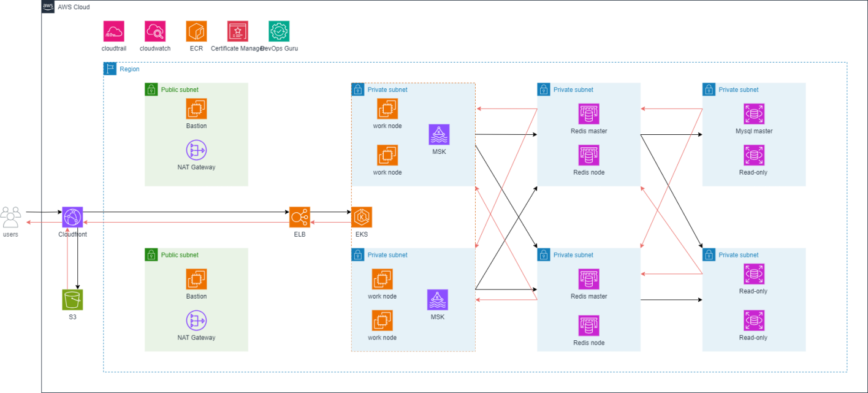Click the NAT Gateway icon in the lower public subnet
Screen dimensions: 868x393
[x=197, y=321]
